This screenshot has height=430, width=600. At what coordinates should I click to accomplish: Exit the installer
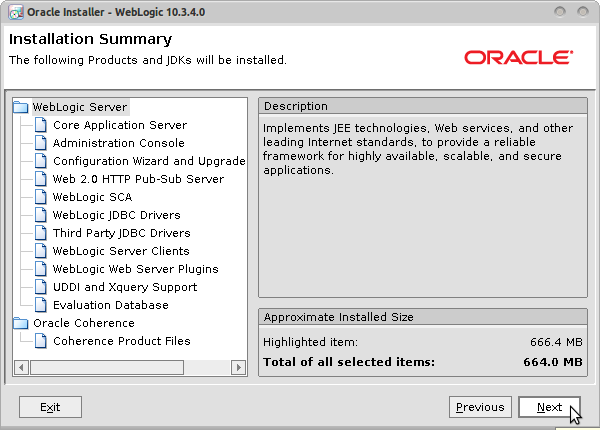click(50, 407)
